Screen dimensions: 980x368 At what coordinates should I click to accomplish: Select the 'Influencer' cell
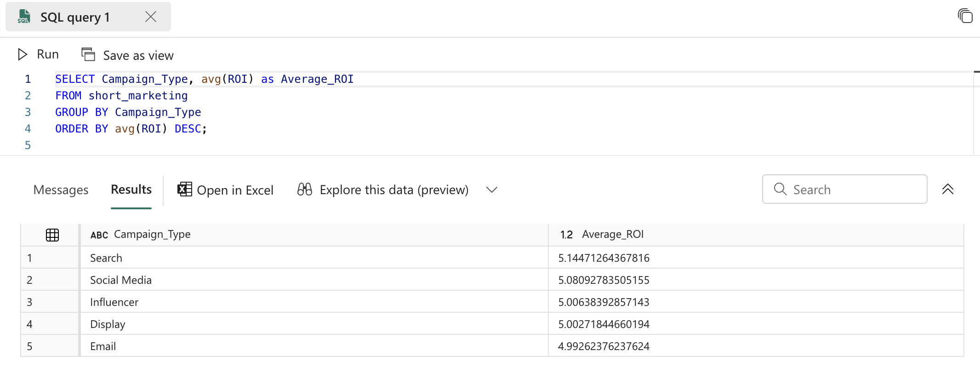tap(314, 302)
